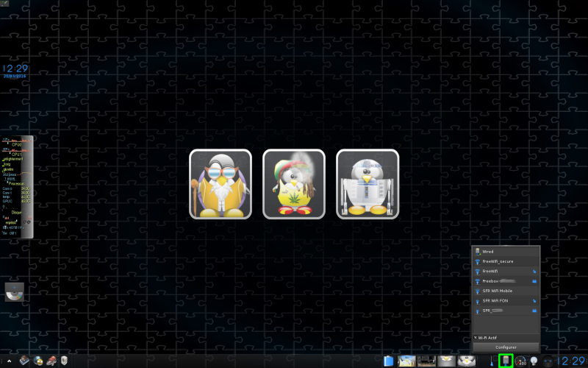Click the CD disc icon on the desktop

coord(15,292)
